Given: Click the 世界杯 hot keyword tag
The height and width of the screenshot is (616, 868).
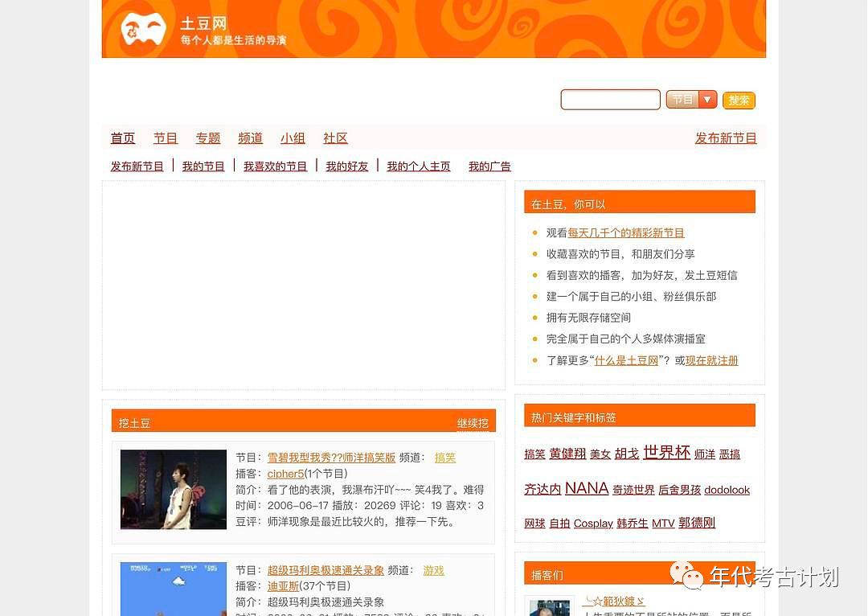Looking at the screenshot, I should point(666,453).
